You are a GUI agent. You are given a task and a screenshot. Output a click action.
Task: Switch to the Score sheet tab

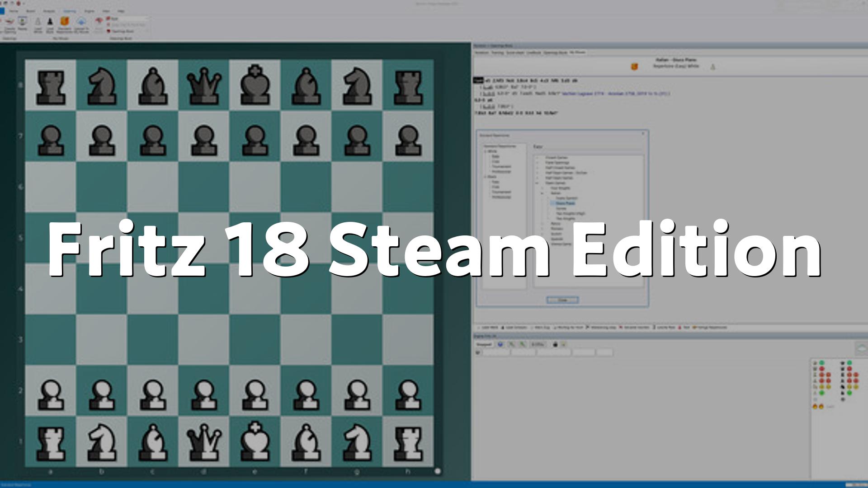[x=515, y=52]
